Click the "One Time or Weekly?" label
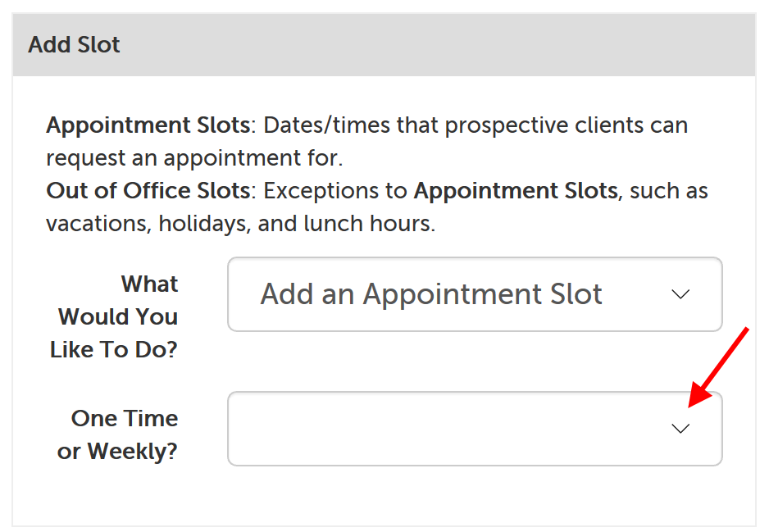 [117, 434]
